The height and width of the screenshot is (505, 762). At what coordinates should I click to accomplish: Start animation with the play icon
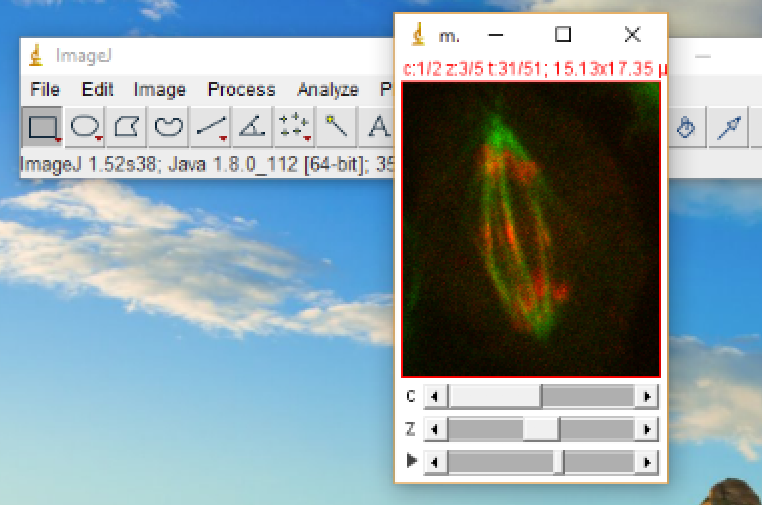[x=412, y=460]
